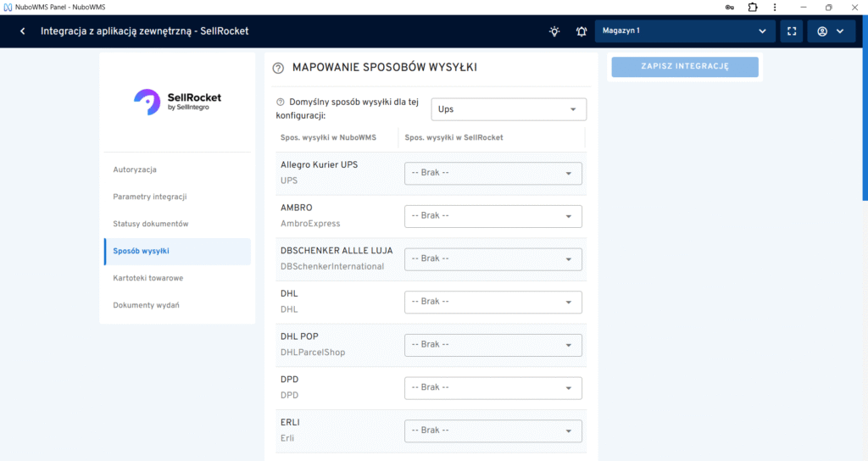Select the ERLI shipping mapping dropdown
The height and width of the screenshot is (461, 868).
tap(493, 430)
